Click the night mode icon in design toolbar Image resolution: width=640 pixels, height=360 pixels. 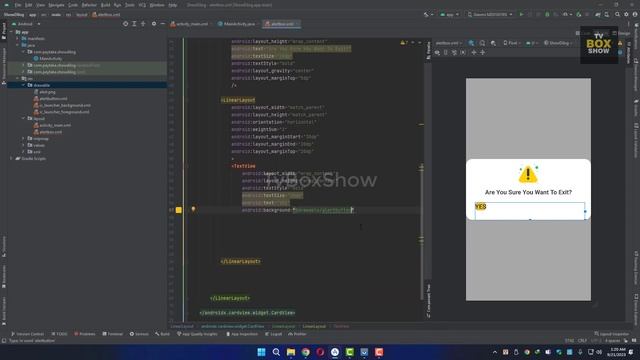click(493, 43)
